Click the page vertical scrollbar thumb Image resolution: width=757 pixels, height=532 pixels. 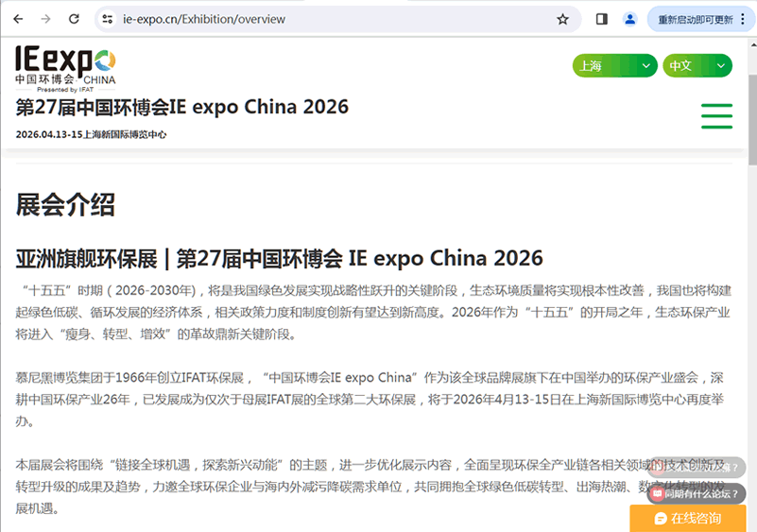(x=752, y=120)
